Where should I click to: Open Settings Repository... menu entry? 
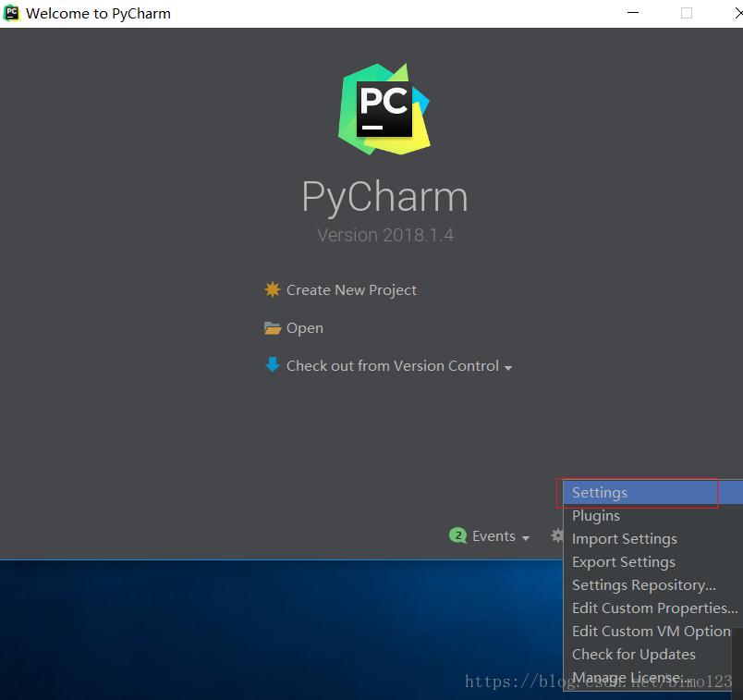point(653,585)
